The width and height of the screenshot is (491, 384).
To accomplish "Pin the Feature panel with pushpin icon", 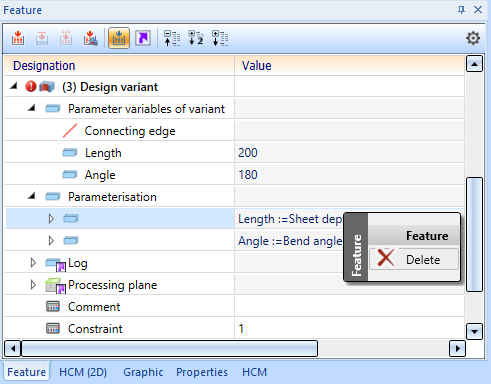I will pyautogui.click(x=461, y=10).
